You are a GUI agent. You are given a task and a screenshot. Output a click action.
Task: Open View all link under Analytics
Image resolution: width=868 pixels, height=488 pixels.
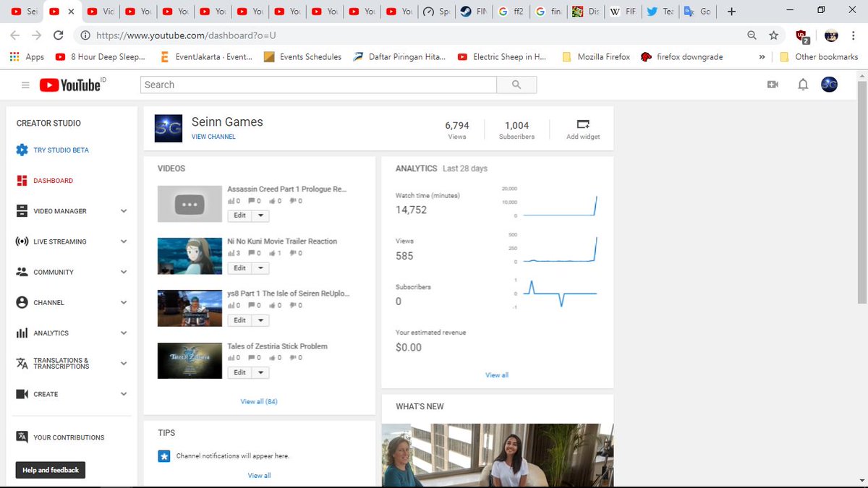pos(497,375)
